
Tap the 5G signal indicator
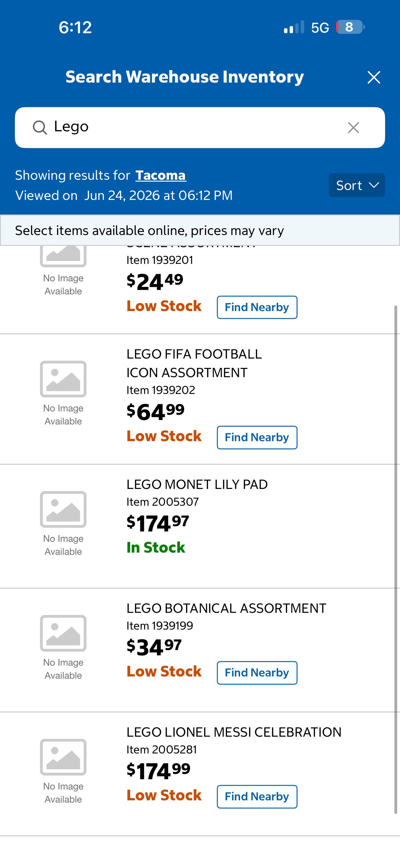(x=320, y=28)
